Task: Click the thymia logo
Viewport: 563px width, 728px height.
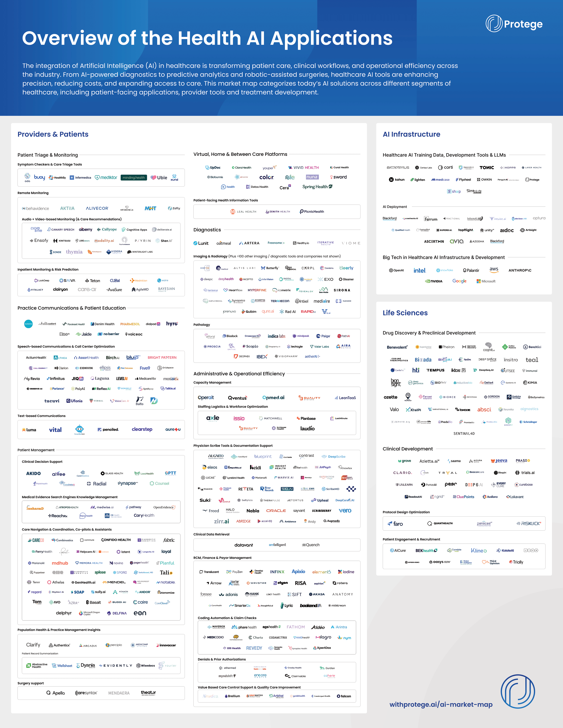Action: (x=74, y=252)
